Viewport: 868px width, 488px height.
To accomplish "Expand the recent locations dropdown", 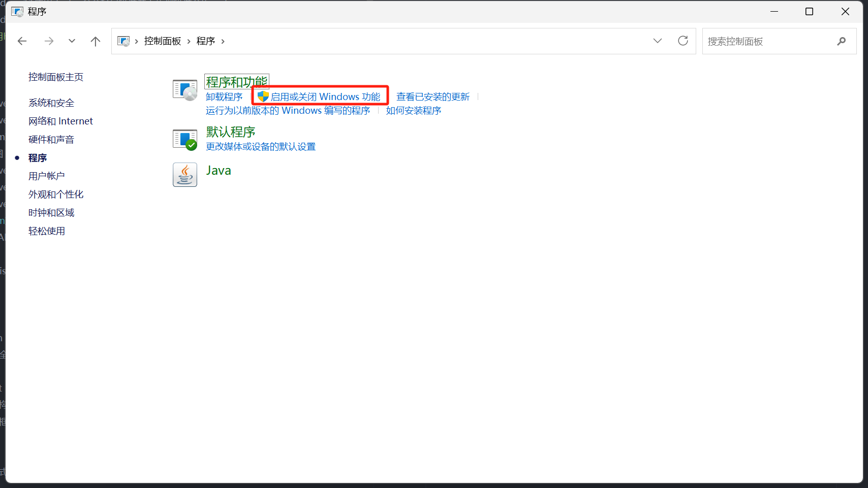I will tap(72, 41).
